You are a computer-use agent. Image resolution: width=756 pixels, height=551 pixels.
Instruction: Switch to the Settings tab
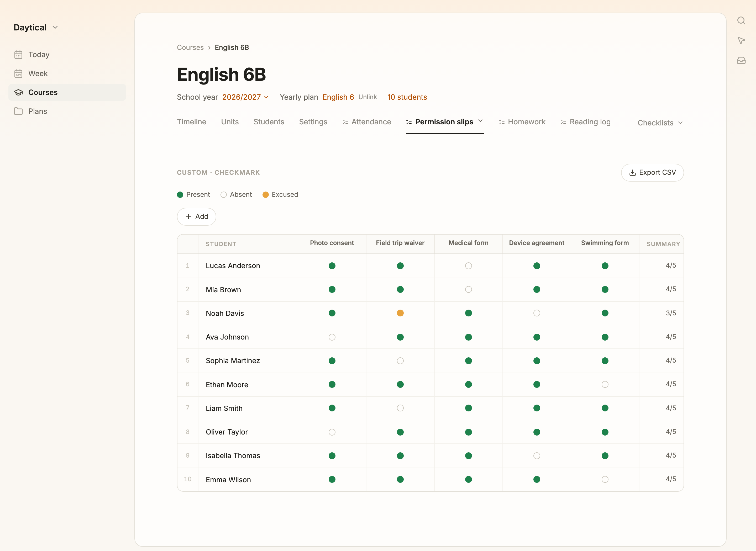click(x=313, y=122)
